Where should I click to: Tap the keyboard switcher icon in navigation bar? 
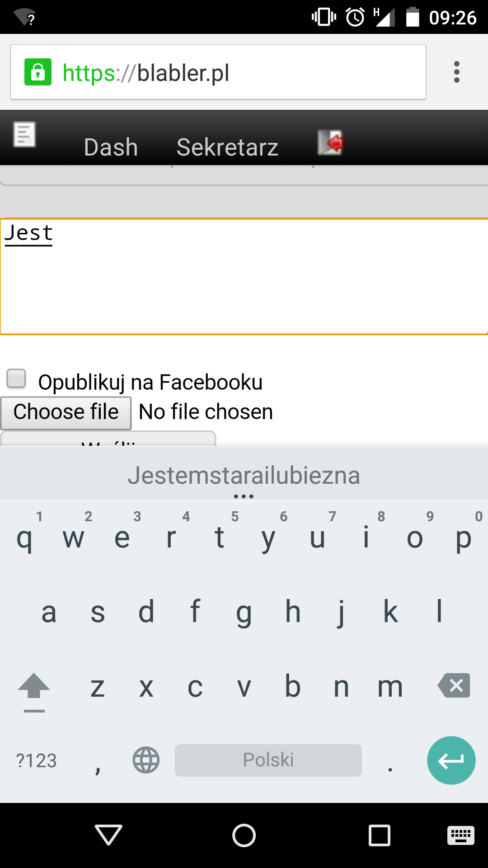pyautogui.click(x=461, y=835)
